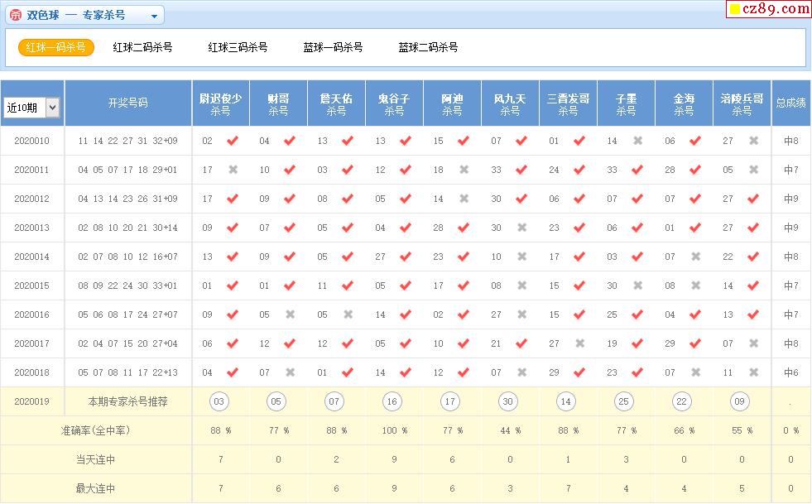812x504 pixels.
Task: Click 涪陵兵哥's gray cross in row 2020010
Action: point(754,141)
